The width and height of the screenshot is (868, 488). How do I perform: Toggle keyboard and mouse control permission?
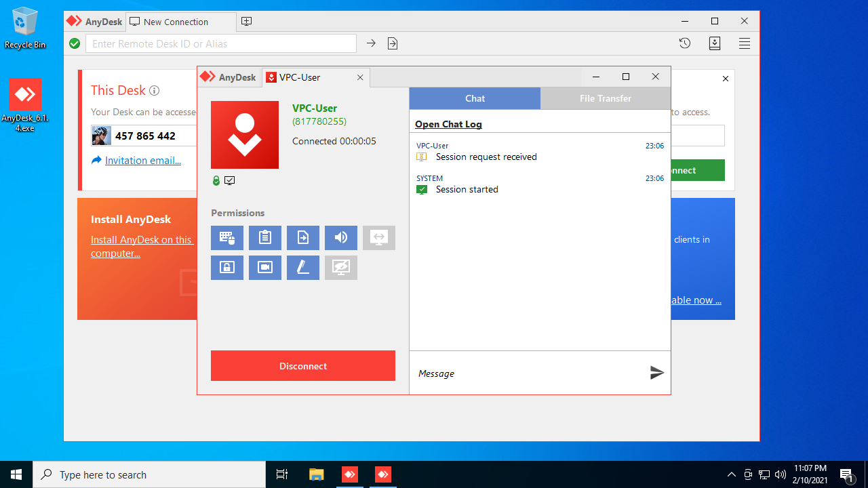227,238
